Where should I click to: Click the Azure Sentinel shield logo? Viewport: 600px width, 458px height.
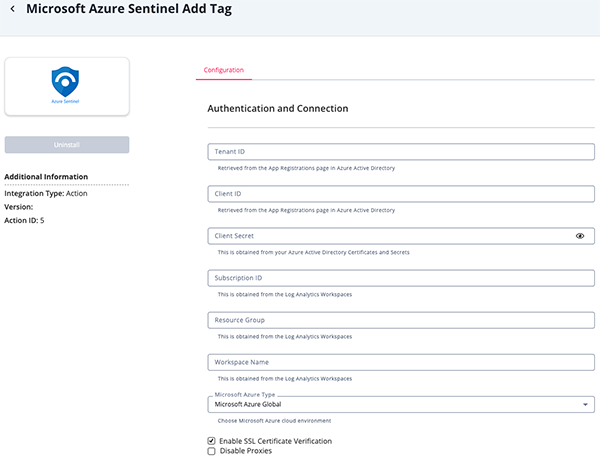[65, 82]
